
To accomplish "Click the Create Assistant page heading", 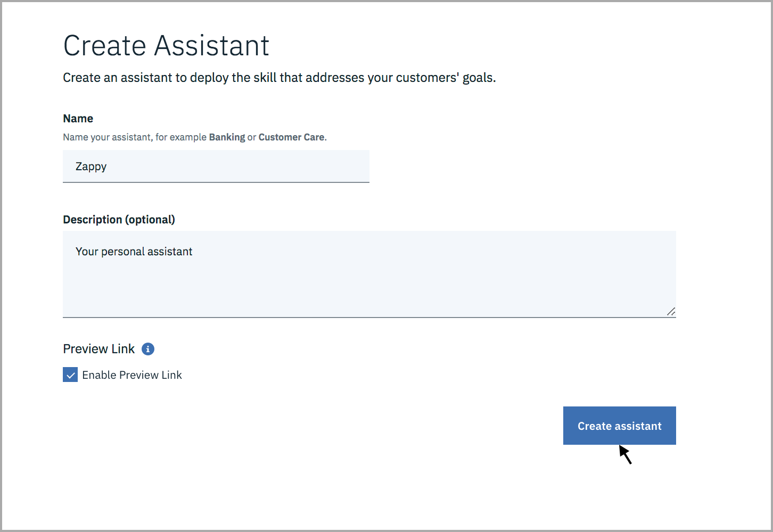I will (166, 45).
